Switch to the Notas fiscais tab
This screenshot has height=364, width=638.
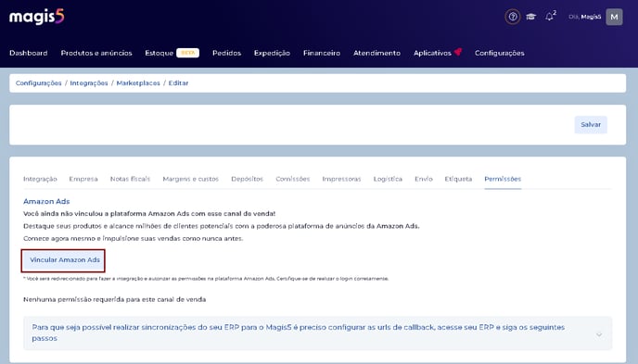tap(130, 179)
